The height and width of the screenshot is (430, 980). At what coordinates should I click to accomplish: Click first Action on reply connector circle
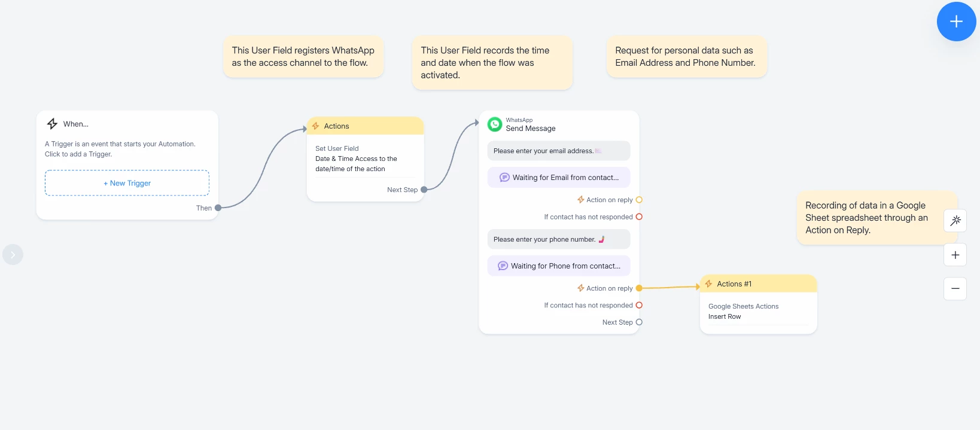tap(639, 200)
